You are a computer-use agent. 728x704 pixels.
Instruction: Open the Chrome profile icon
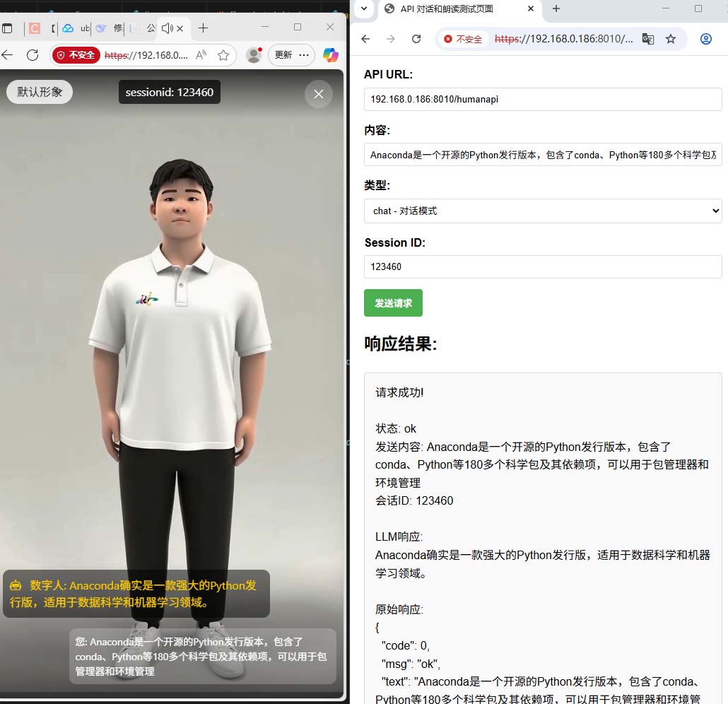(x=705, y=39)
